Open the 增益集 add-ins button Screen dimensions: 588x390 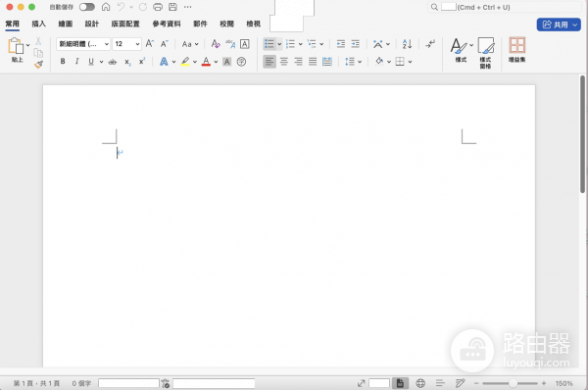[517, 50]
